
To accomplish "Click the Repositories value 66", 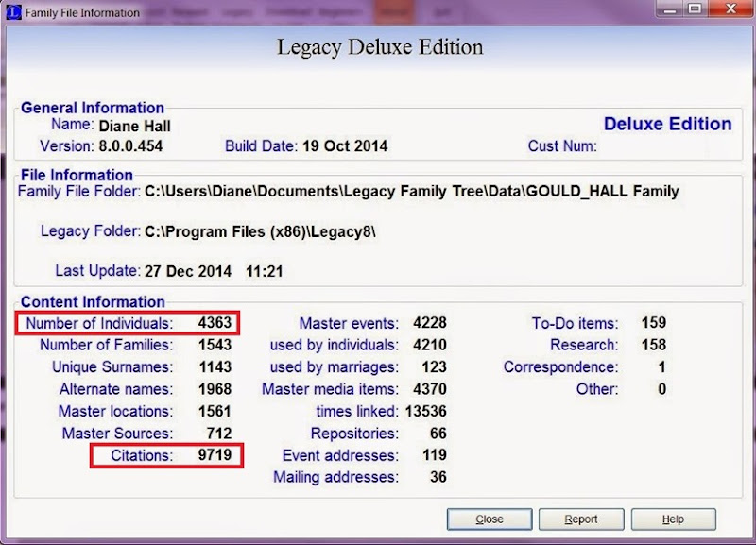I will tap(438, 434).
